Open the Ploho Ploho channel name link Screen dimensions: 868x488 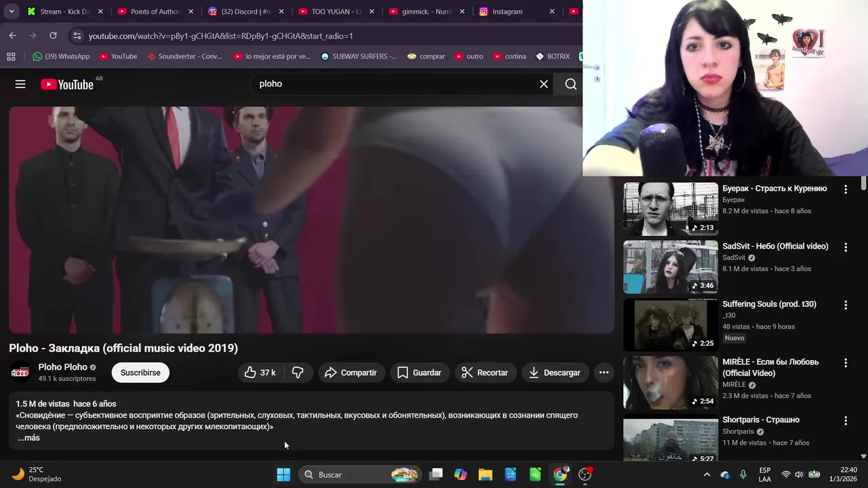(62, 367)
